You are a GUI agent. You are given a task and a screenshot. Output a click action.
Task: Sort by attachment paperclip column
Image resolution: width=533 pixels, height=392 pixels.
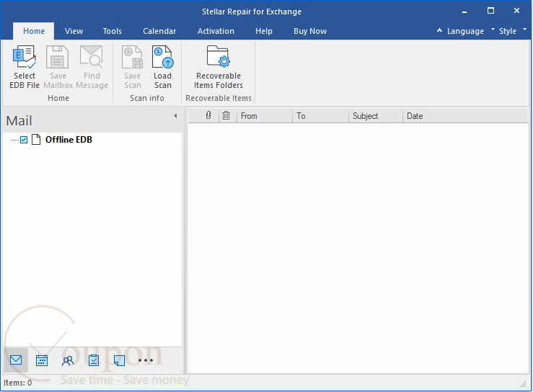tap(208, 115)
